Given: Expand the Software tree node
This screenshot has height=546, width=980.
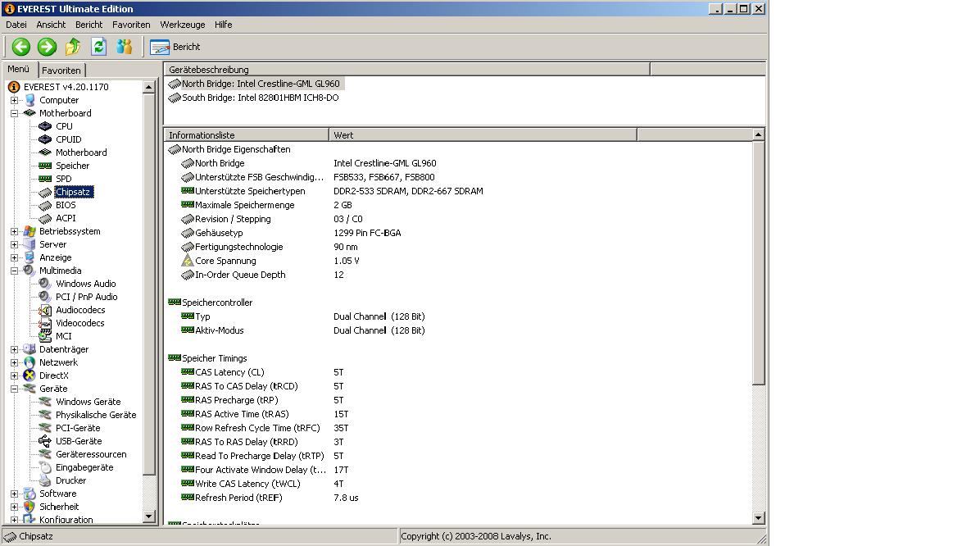Looking at the screenshot, I should click(x=14, y=494).
